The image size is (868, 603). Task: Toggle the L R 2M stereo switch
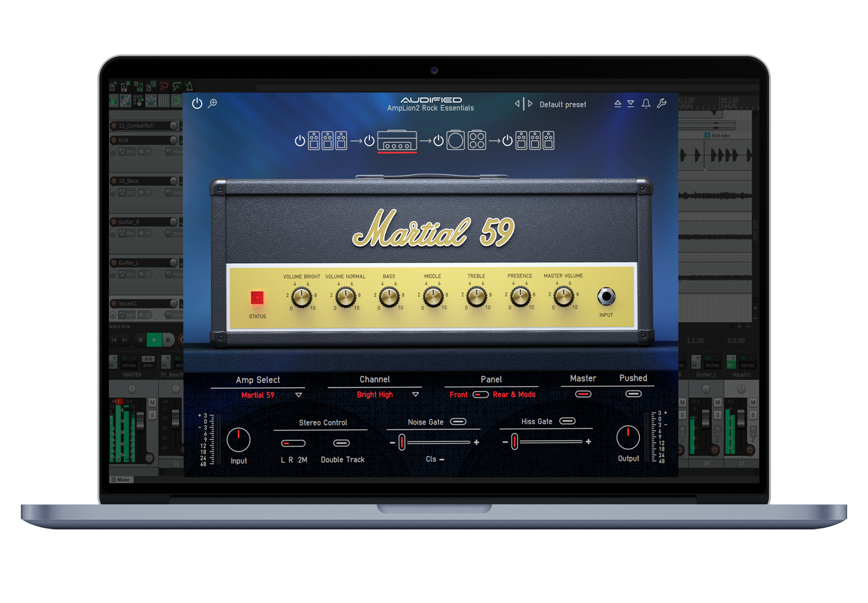click(293, 443)
